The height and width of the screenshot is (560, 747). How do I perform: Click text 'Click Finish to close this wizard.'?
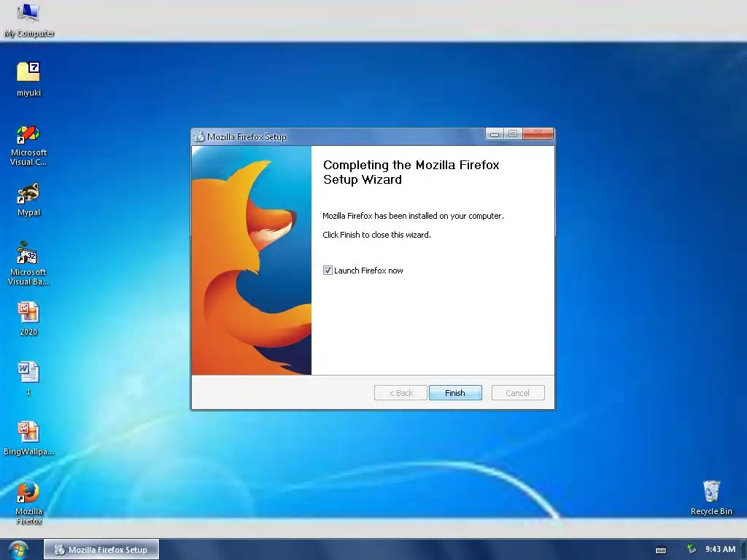[376, 235]
